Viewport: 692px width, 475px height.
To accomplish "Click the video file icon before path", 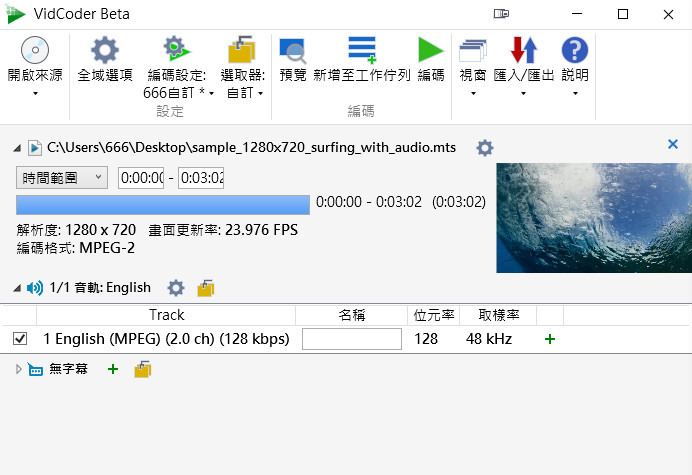I will [x=35, y=148].
